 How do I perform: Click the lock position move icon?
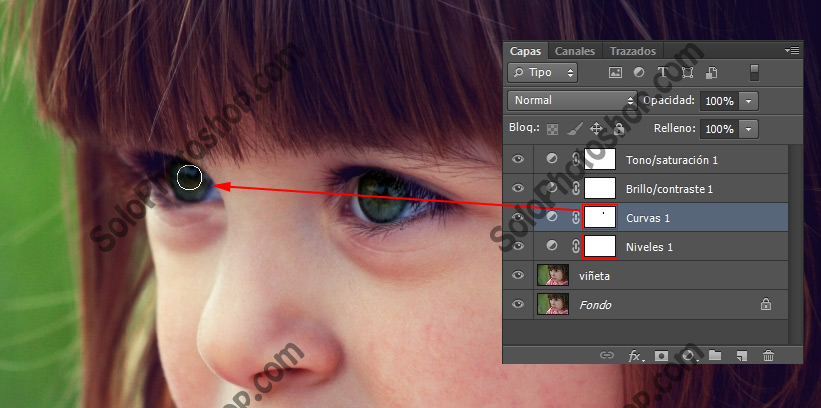click(x=596, y=129)
